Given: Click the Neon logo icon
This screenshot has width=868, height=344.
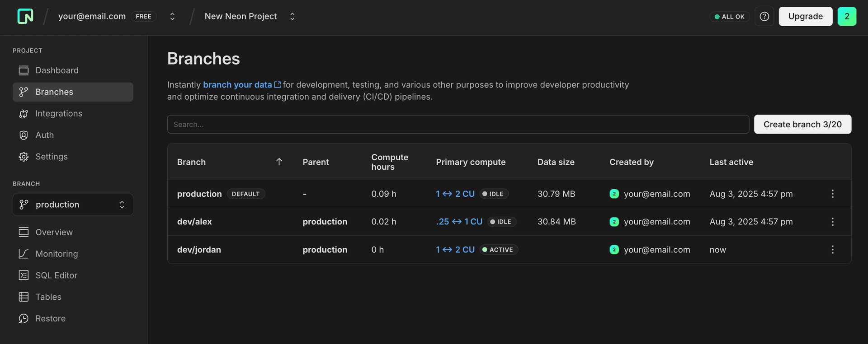Looking at the screenshot, I should point(25,16).
